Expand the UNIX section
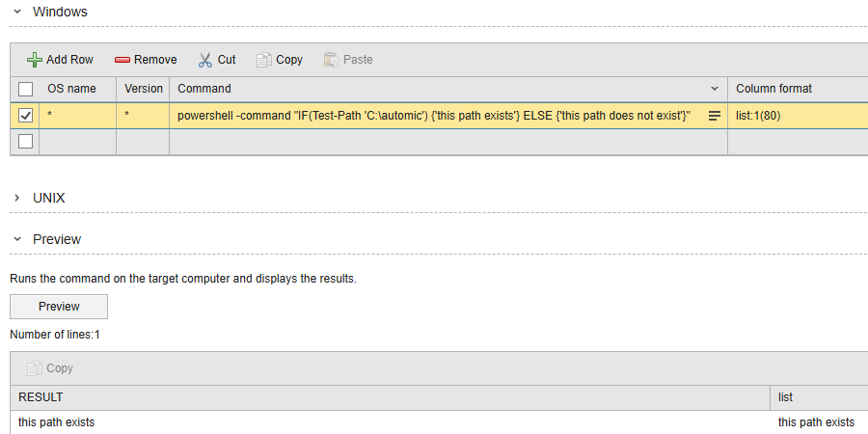 click(x=16, y=198)
